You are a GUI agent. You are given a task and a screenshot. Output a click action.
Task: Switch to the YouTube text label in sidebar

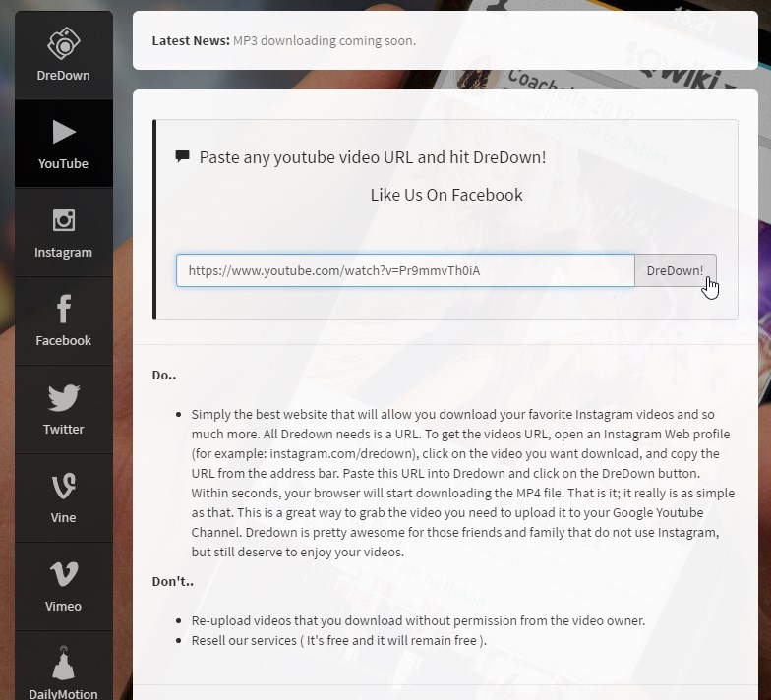tap(63, 164)
